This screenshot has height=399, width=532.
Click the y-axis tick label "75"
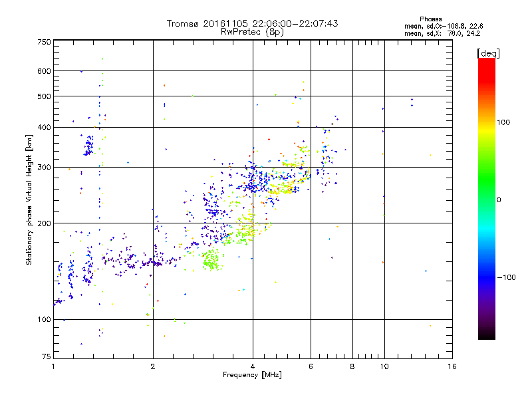point(47,356)
